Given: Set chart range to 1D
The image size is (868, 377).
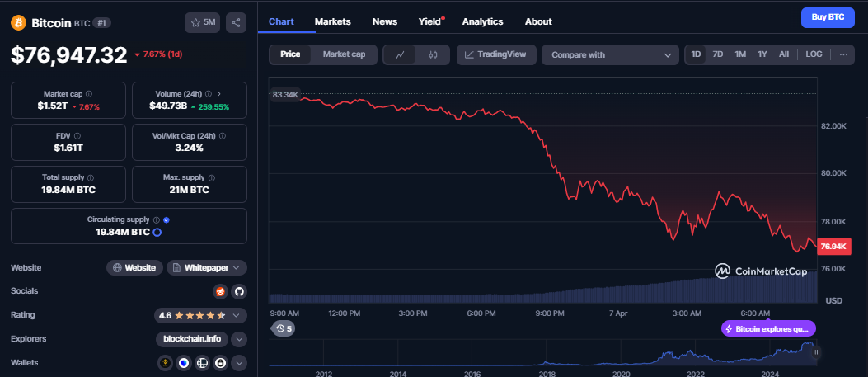Looking at the screenshot, I should [696, 54].
